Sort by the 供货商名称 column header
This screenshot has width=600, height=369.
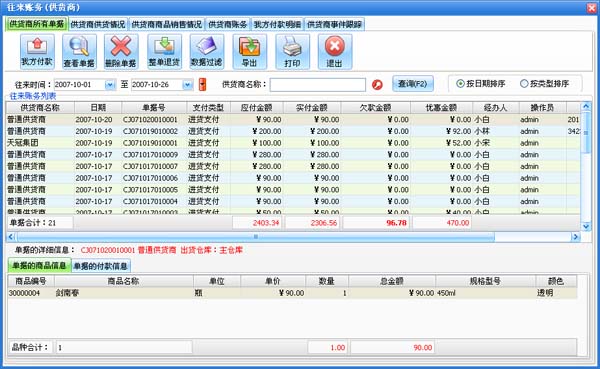(x=40, y=108)
